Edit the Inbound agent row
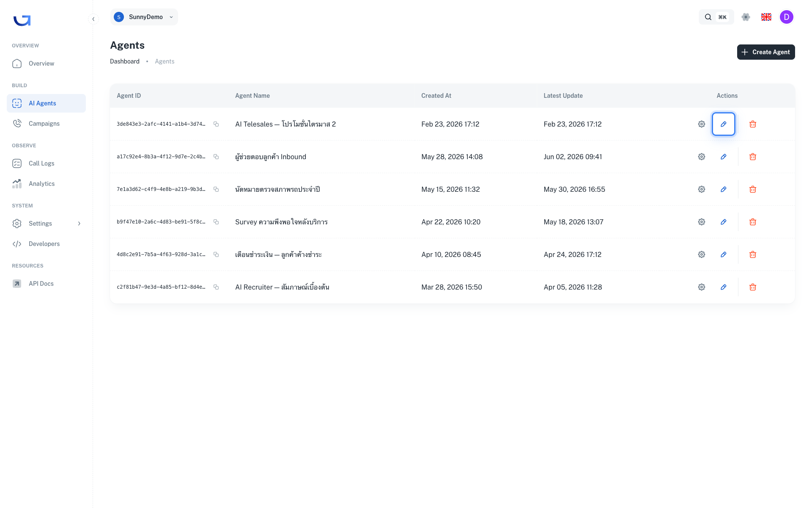The image size is (812, 508). click(x=724, y=157)
